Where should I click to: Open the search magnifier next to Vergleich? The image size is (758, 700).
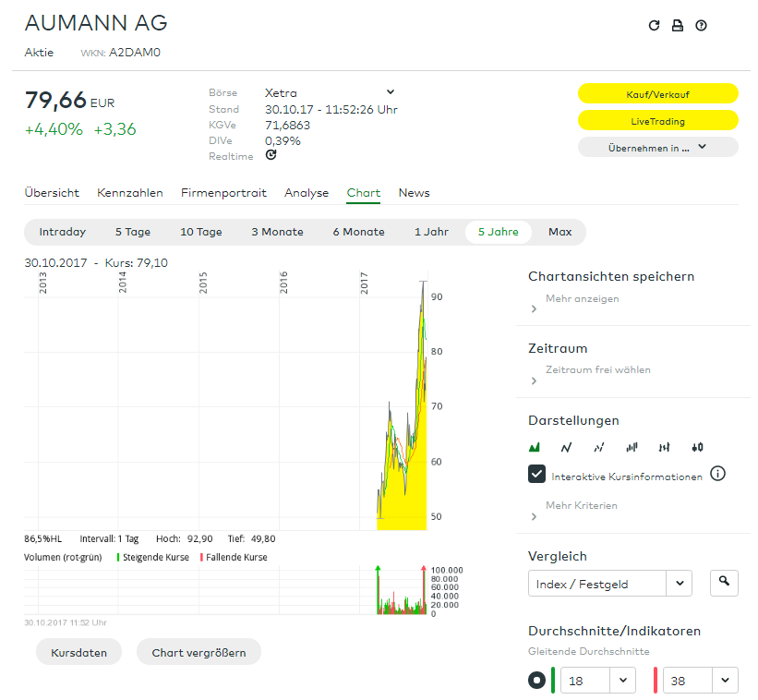click(724, 582)
